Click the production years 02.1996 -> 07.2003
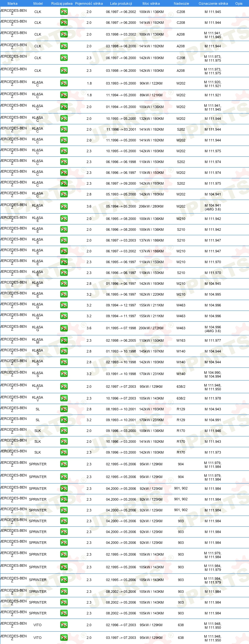 121,625
